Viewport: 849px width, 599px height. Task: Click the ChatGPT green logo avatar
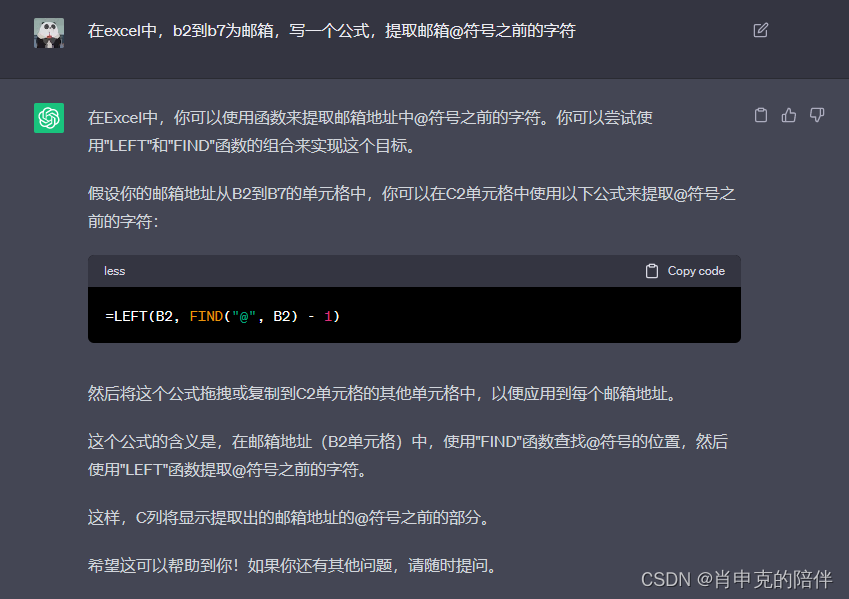click(49, 118)
